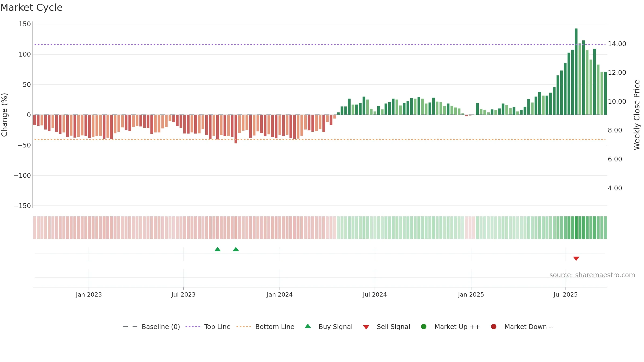
Task: Click the Change (%) axis title
Action: [5, 115]
